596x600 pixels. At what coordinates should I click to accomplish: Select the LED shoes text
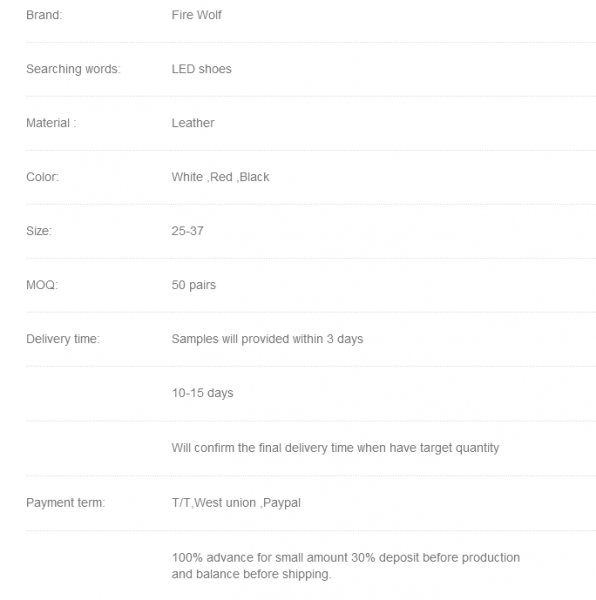click(x=201, y=69)
